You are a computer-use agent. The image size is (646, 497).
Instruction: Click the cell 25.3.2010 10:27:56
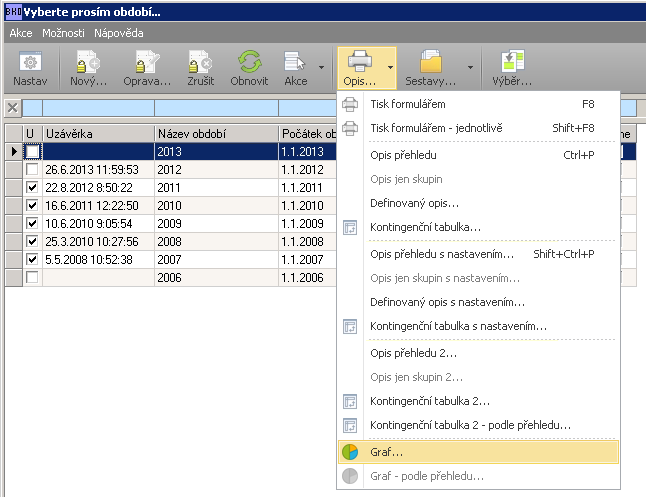[98, 241]
